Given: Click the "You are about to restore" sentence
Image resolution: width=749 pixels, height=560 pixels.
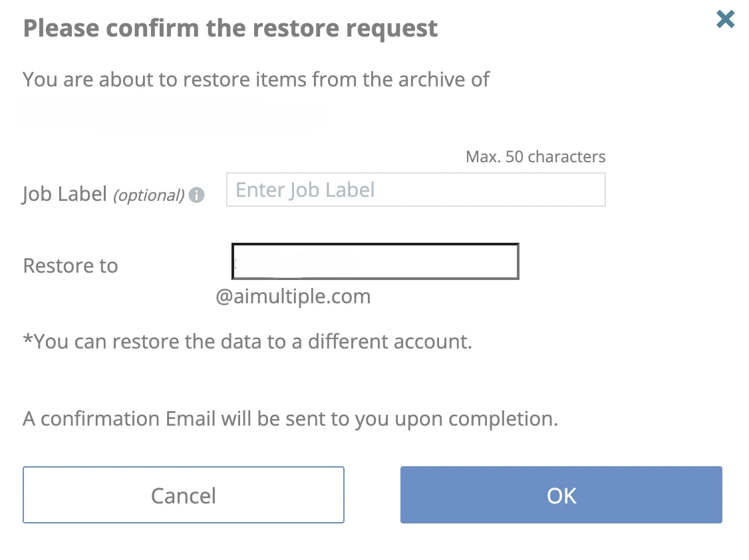Looking at the screenshot, I should pos(256,80).
